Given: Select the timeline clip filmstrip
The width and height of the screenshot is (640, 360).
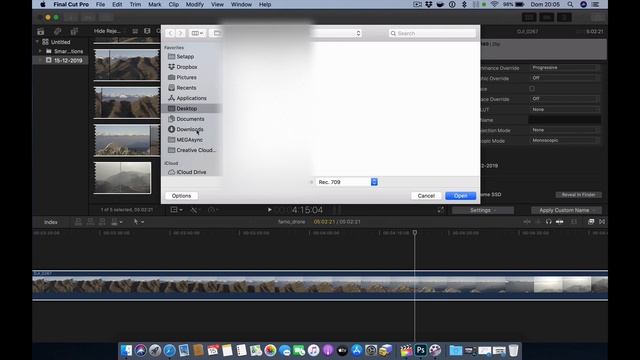Looking at the screenshot, I should click(320, 285).
